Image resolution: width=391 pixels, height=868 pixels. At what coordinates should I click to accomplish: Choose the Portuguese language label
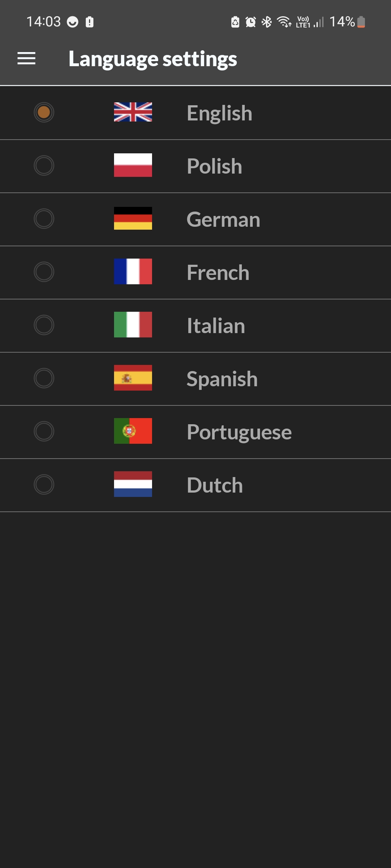(x=239, y=433)
